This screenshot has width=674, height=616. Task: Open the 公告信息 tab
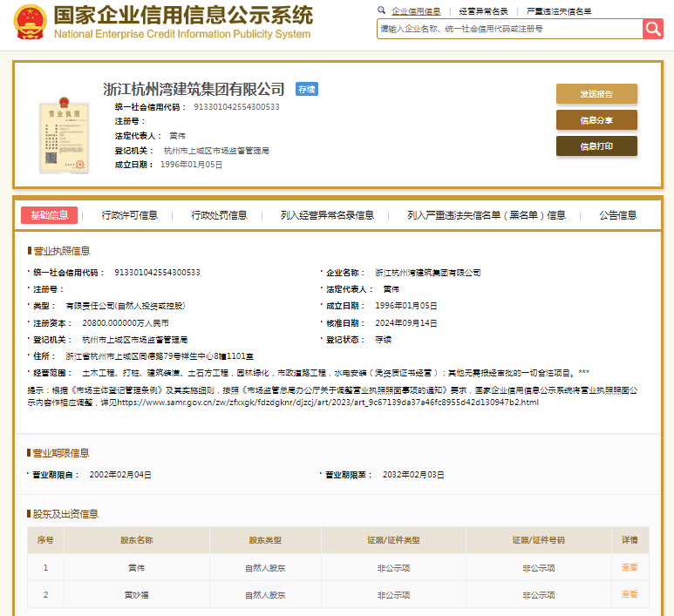pos(617,215)
